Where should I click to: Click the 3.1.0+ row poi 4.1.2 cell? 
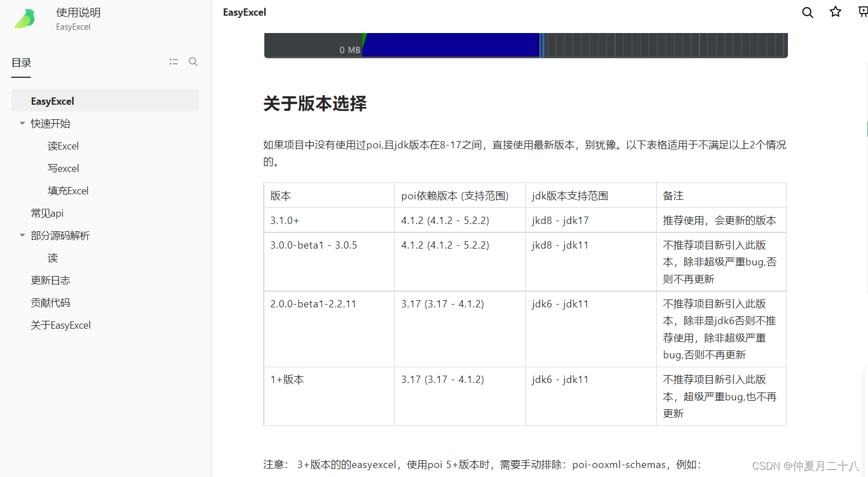click(x=460, y=220)
